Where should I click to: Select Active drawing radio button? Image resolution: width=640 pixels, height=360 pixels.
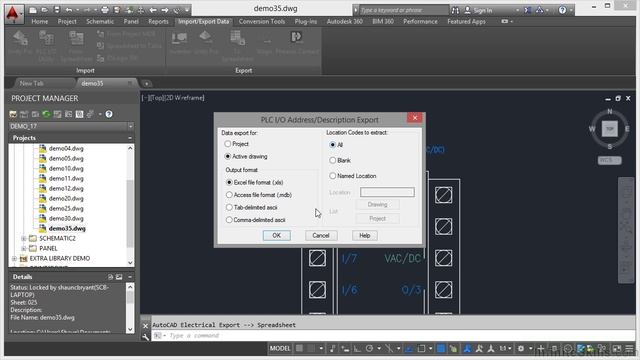click(228, 156)
